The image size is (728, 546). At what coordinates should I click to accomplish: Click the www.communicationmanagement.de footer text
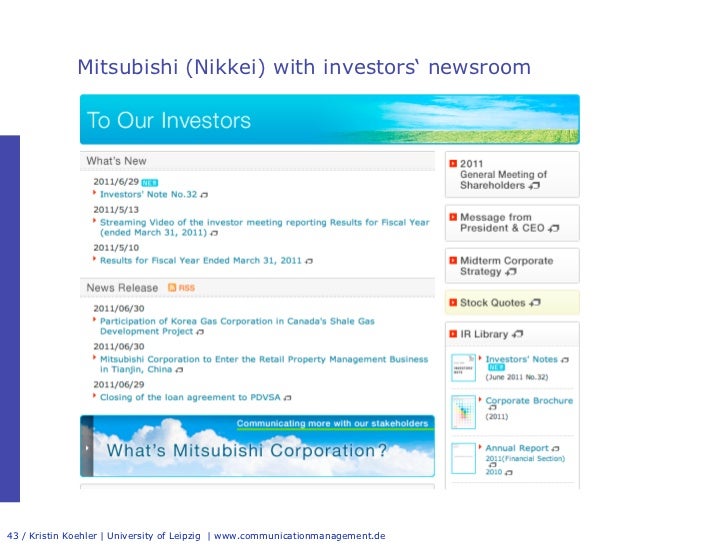tap(299, 536)
